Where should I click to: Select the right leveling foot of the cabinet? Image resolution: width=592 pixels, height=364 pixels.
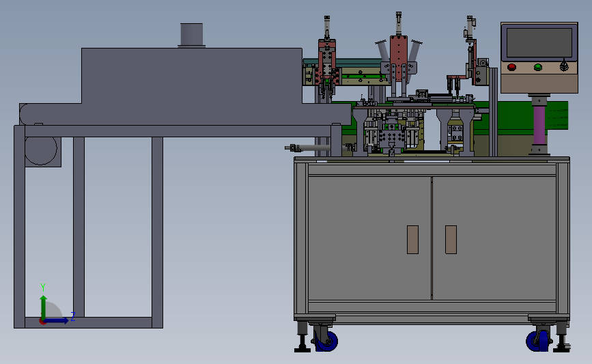563,337
